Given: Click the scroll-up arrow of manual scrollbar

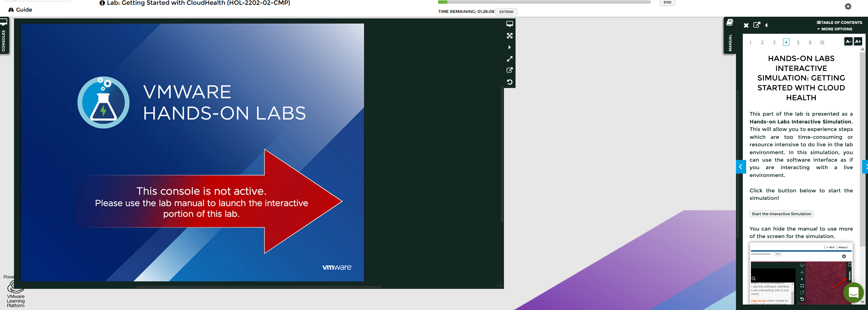Looking at the screenshot, I should (x=863, y=49).
